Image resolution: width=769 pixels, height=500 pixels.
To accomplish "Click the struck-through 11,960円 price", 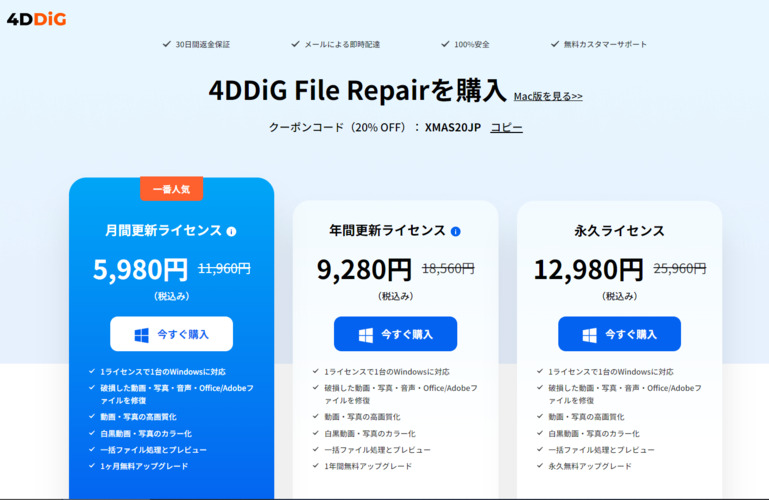I will click(224, 268).
